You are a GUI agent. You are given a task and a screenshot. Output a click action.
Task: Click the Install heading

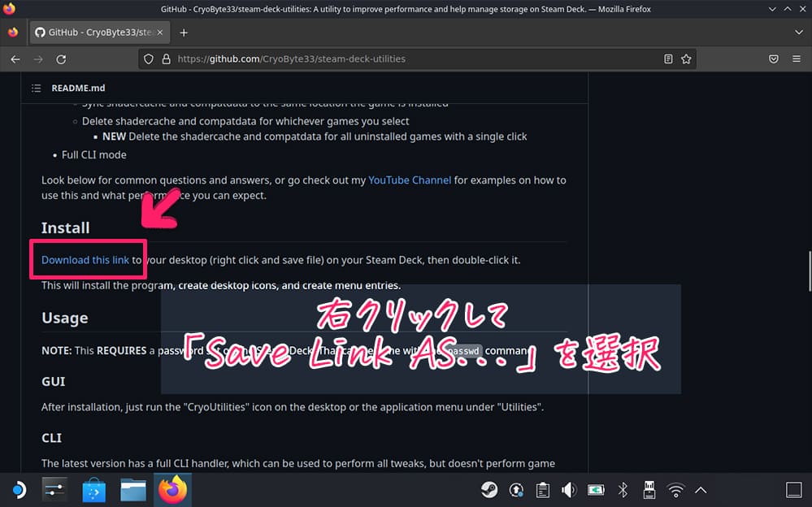pyautogui.click(x=65, y=227)
